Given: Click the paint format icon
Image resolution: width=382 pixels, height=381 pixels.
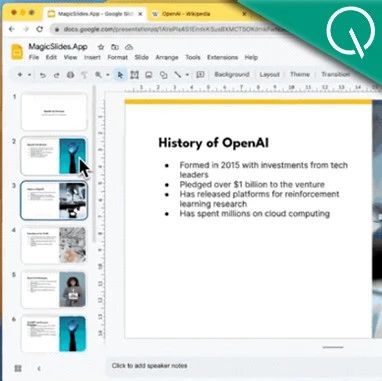Looking at the screenshot, I should [x=84, y=75].
